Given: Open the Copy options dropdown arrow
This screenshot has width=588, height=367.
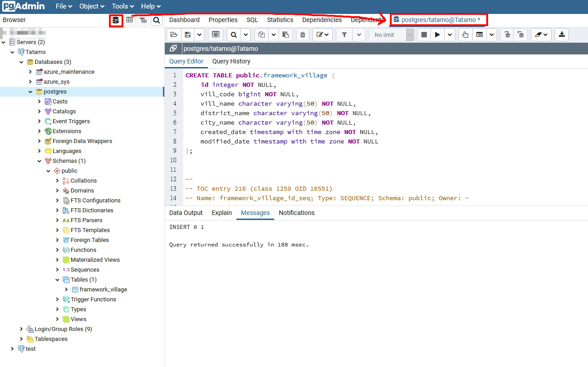Looking at the screenshot, I should pos(273,35).
